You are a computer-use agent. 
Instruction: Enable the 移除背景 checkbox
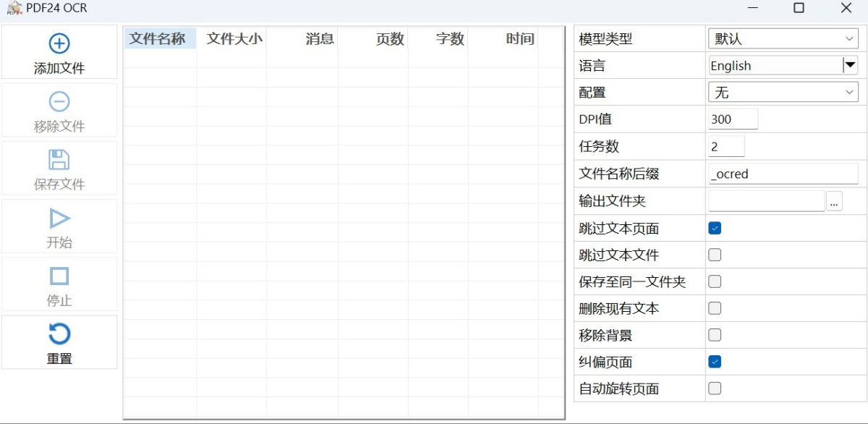pyautogui.click(x=715, y=335)
